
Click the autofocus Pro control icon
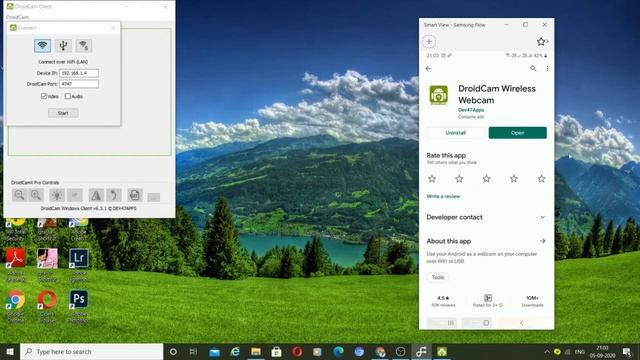click(75, 195)
